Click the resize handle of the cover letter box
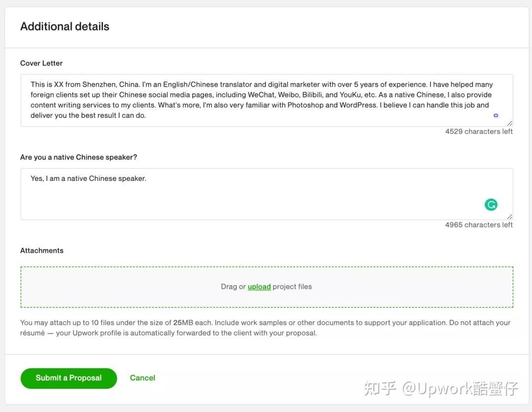532x412 pixels. (x=510, y=124)
